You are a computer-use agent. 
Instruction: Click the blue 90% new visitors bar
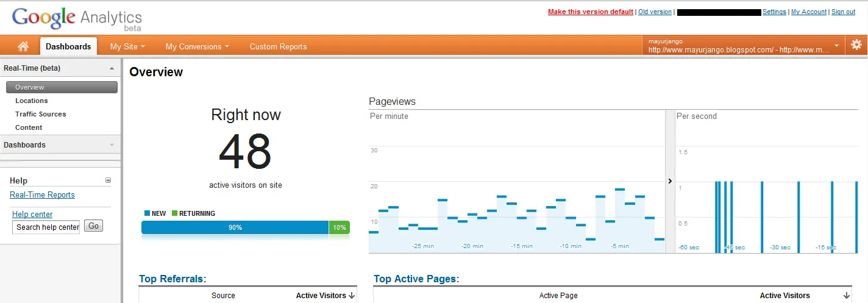click(235, 227)
